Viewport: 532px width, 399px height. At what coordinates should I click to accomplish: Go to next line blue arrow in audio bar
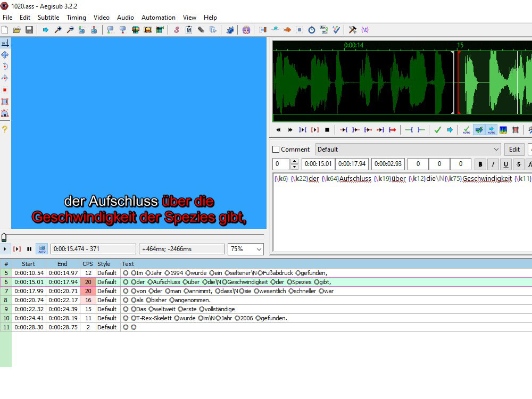[450, 130]
